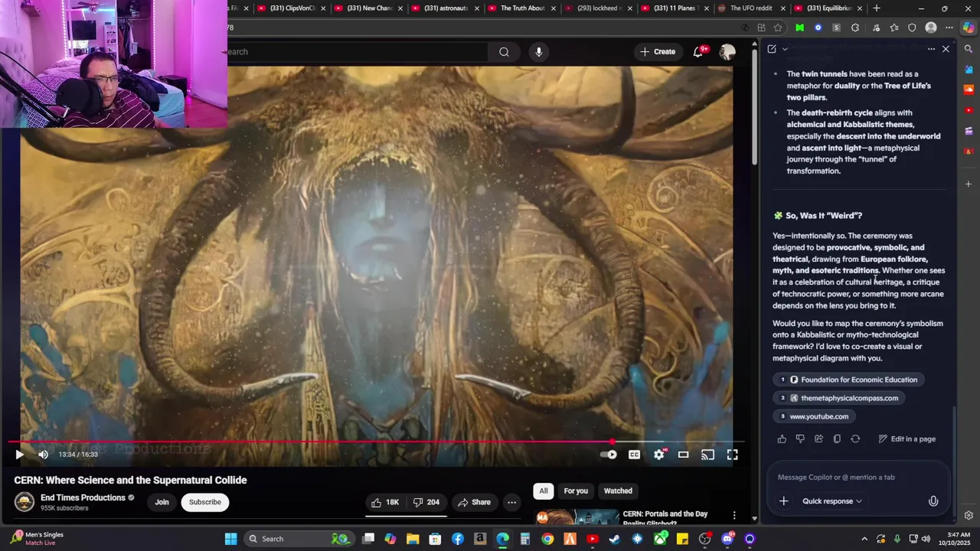Image resolution: width=980 pixels, height=551 pixels.
Task: Open Foundation for Economic Education source
Action: (849, 380)
